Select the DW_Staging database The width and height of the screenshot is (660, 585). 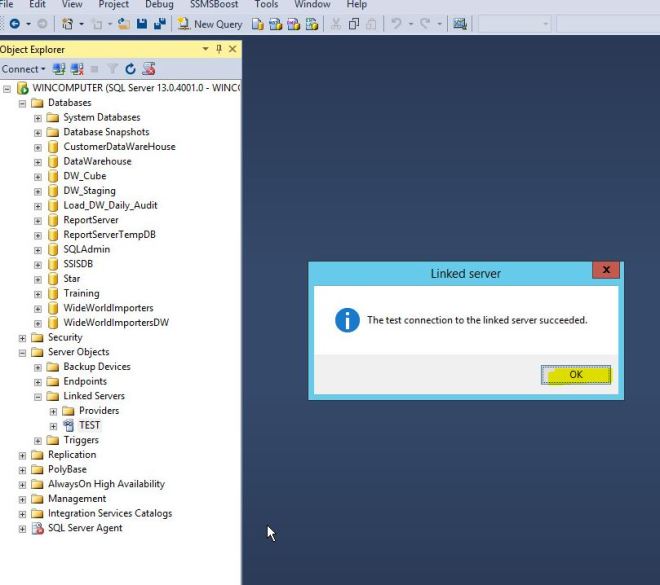pos(89,190)
